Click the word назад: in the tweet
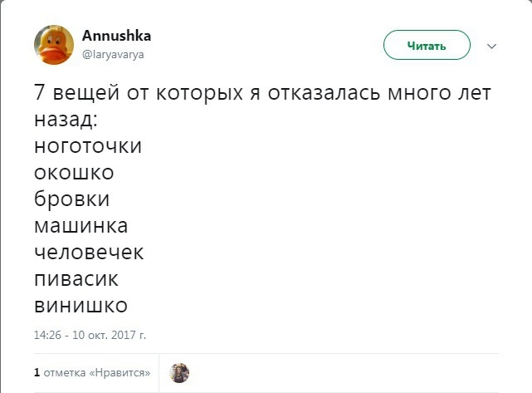 click(x=66, y=120)
